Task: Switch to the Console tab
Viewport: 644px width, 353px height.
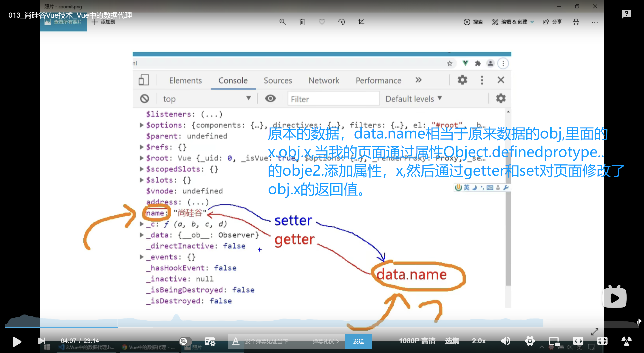Action: point(233,80)
